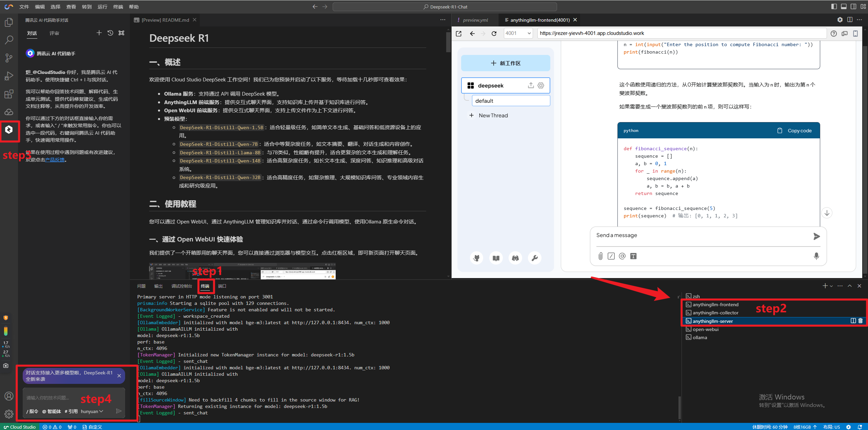Click the AI assistant question input box

click(74, 398)
